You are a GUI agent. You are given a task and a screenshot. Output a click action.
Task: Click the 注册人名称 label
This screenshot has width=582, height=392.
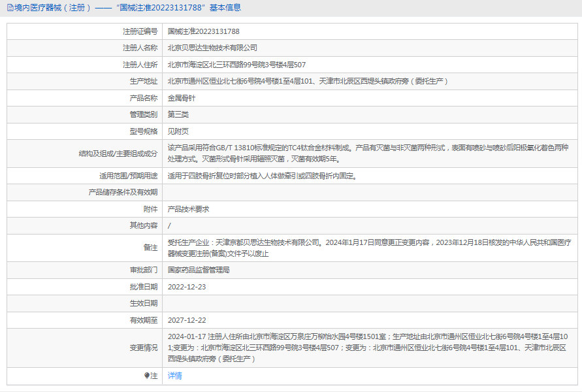pos(140,48)
